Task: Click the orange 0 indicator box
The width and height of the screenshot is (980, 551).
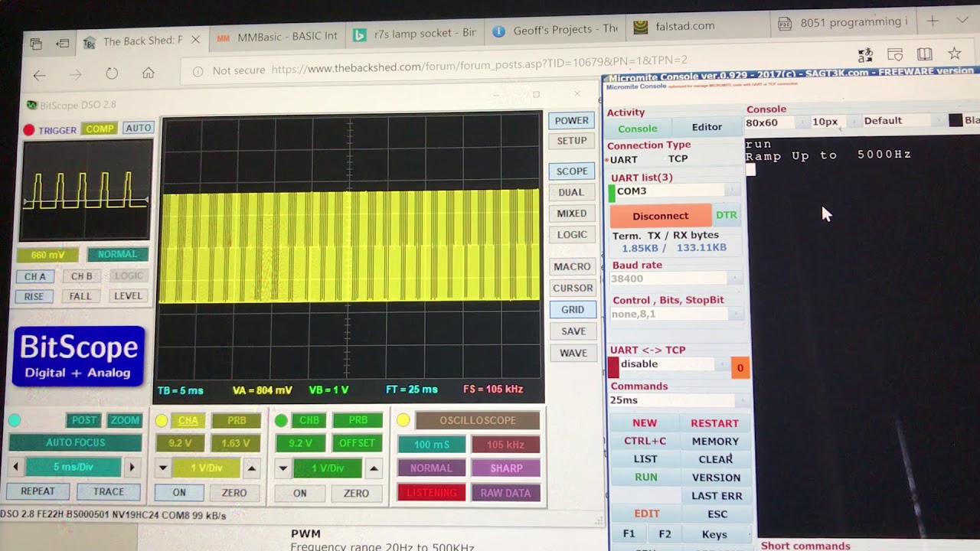Action: coord(740,368)
